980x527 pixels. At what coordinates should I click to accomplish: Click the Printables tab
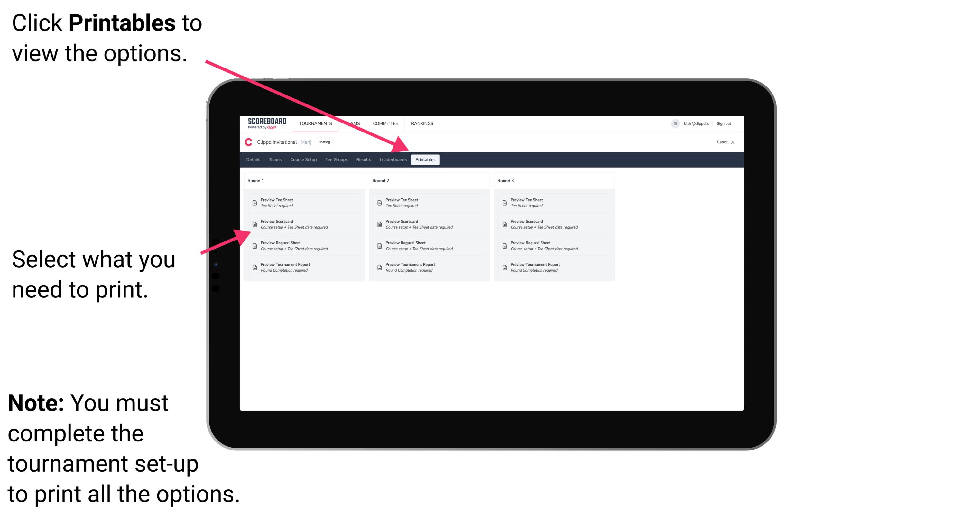click(425, 160)
